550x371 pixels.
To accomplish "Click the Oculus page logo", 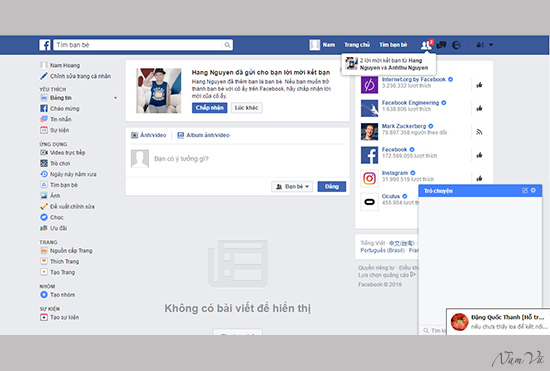I will 369,202.
